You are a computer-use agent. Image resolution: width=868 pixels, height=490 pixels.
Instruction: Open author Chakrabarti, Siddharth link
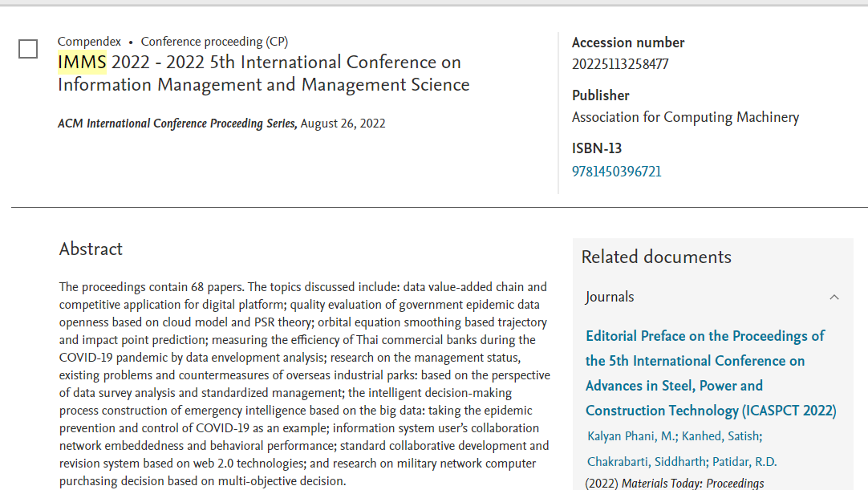645,461
